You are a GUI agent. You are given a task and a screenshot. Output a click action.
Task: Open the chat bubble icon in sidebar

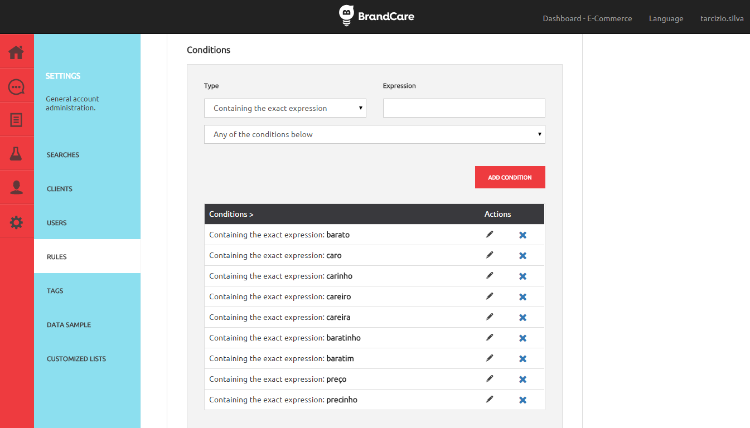pyautogui.click(x=16, y=87)
